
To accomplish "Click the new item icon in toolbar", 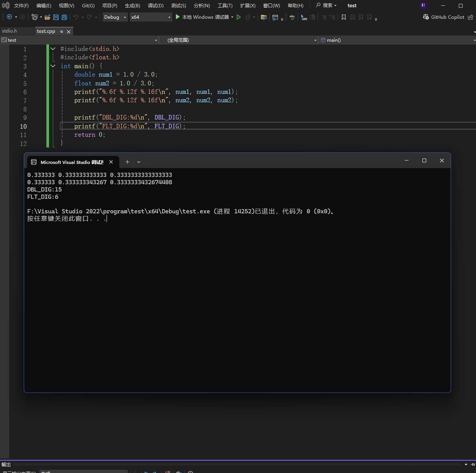I will (x=34, y=17).
